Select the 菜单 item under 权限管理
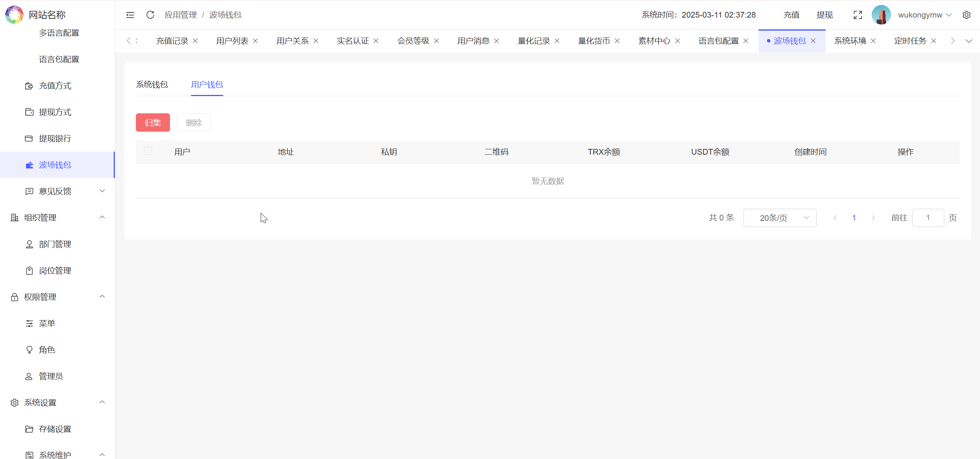This screenshot has height=459, width=980. 47,323
